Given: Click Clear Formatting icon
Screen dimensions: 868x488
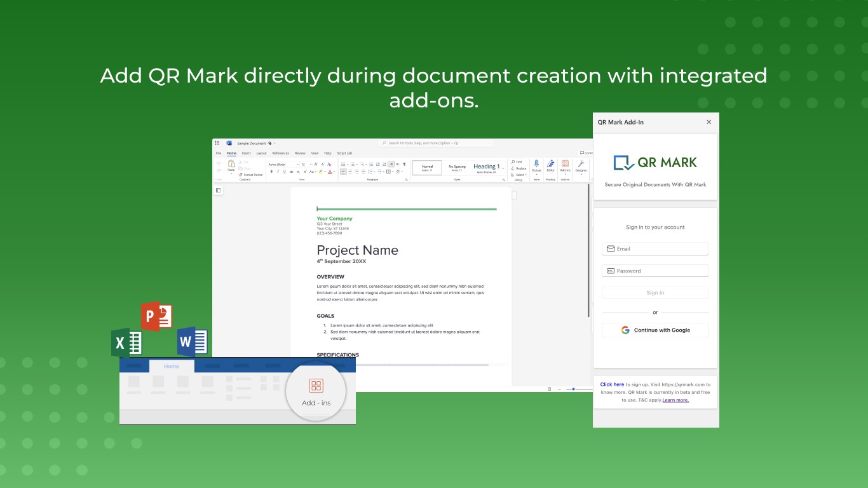Looking at the screenshot, I should coord(329,164).
